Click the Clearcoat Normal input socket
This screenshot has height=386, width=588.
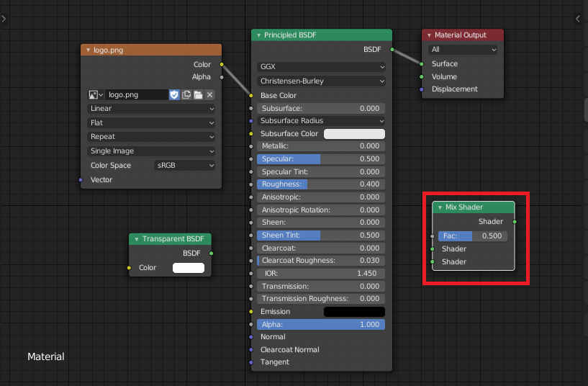(x=251, y=349)
